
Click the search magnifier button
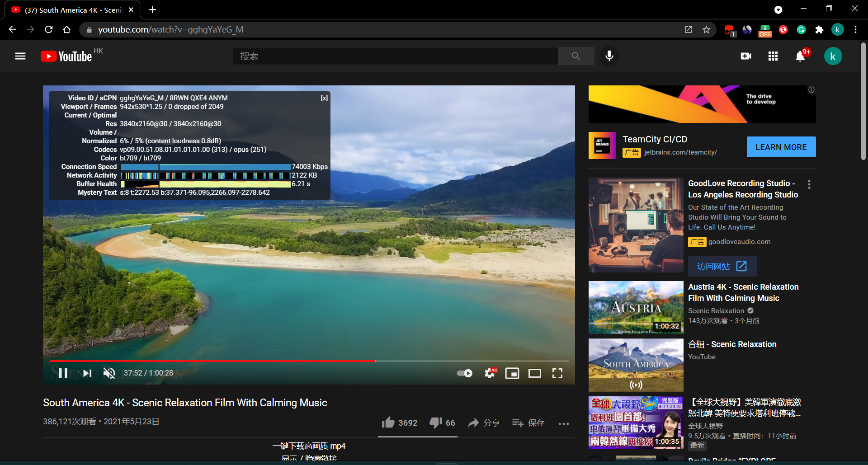pos(576,56)
